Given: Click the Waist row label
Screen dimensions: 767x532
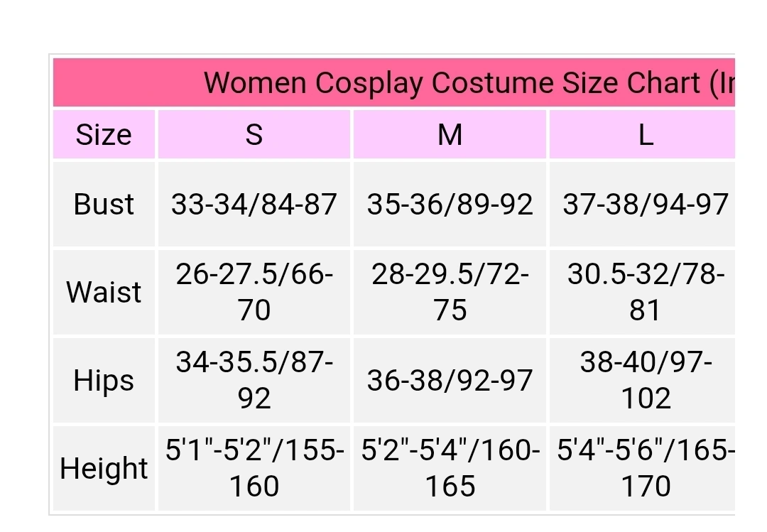Looking at the screenshot, I should (x=104, y=292).
